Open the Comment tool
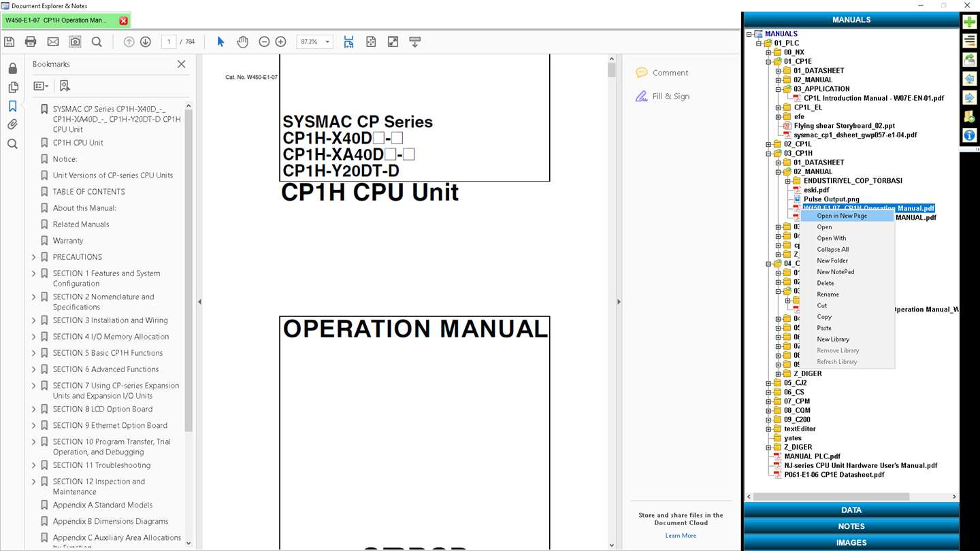Screen dimensions: 980x551 pos(661,73)
